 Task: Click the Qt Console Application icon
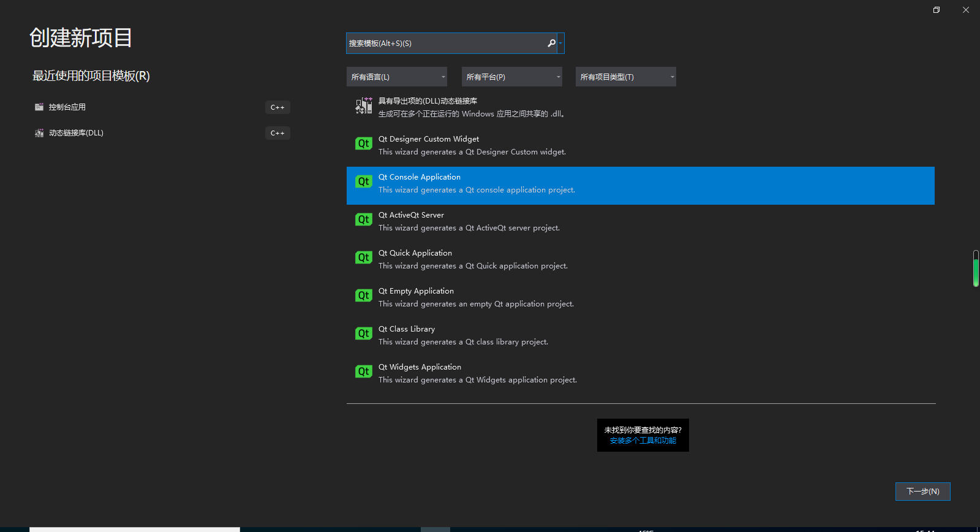click(363, 181)
